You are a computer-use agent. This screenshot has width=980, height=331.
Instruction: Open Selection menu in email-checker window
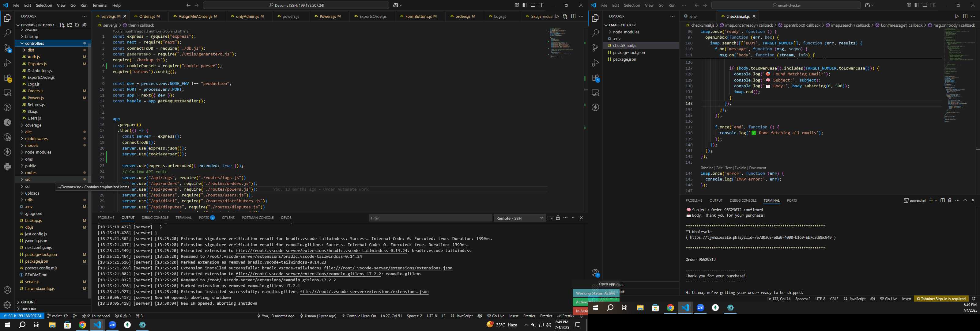632,5
